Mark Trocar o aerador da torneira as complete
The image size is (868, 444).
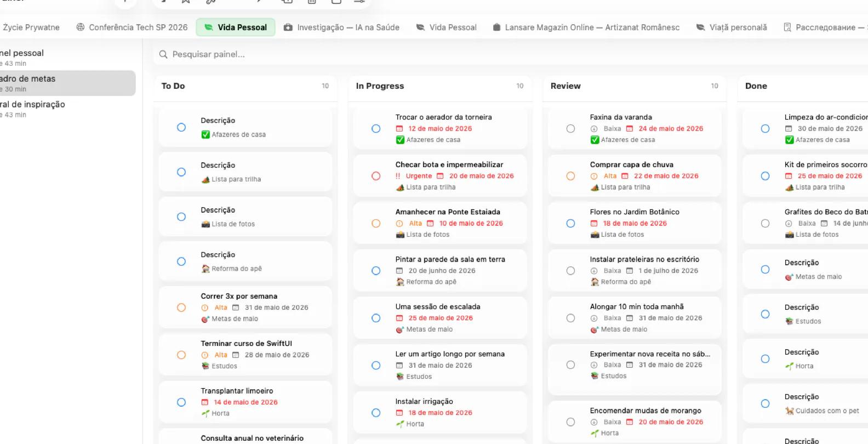tap(376, 129)
